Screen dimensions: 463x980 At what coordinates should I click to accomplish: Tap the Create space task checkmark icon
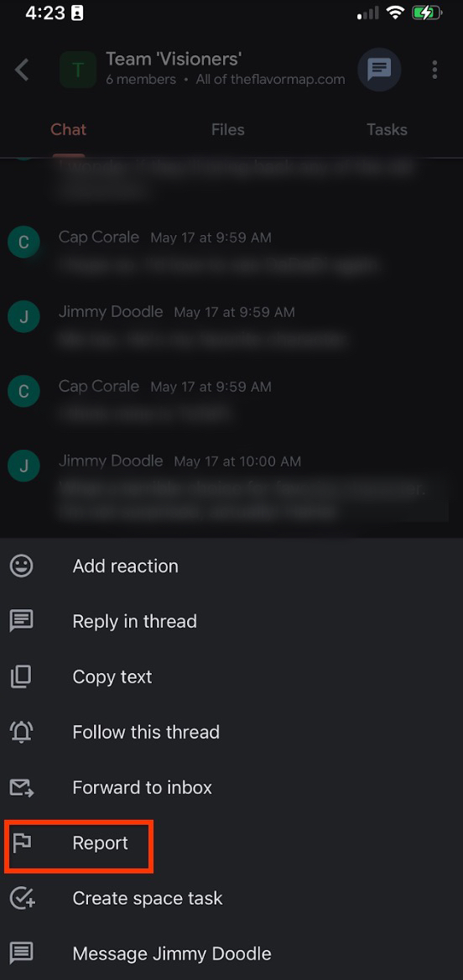coord(22,898)
